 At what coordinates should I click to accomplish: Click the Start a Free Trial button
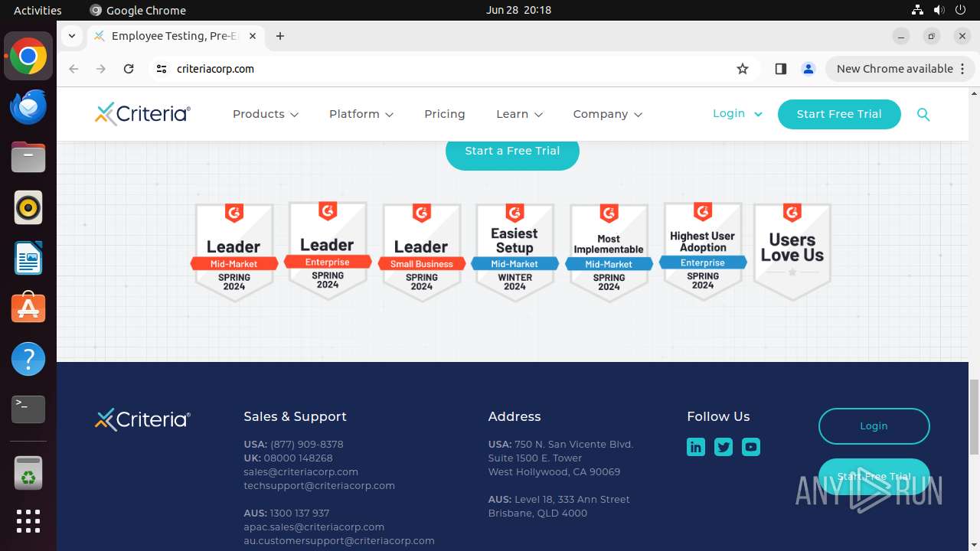(x=512, y=152)
